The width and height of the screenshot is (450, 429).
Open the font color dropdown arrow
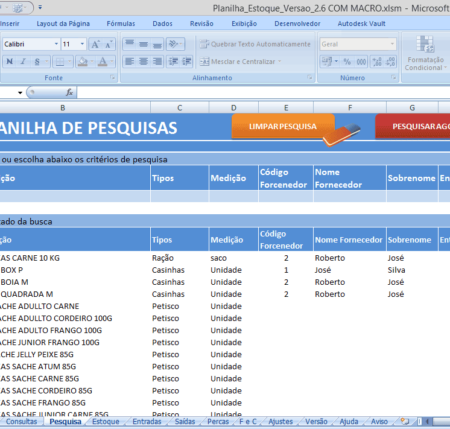[112, 62]
